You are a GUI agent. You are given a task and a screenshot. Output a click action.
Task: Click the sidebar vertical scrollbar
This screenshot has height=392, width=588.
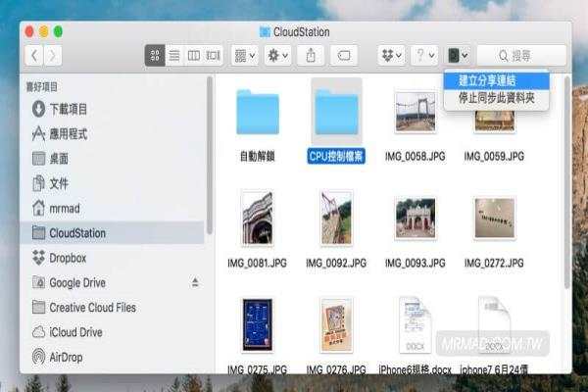click(210, 155)
